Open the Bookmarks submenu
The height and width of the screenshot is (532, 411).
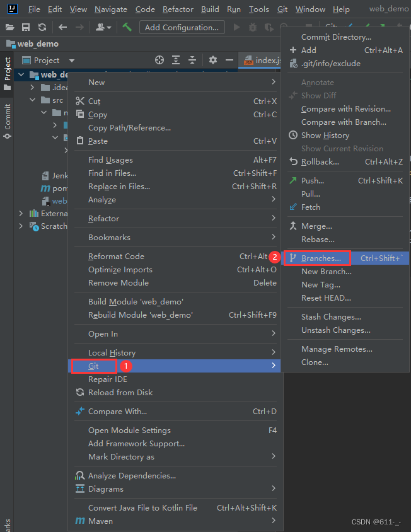coord(176,237)
